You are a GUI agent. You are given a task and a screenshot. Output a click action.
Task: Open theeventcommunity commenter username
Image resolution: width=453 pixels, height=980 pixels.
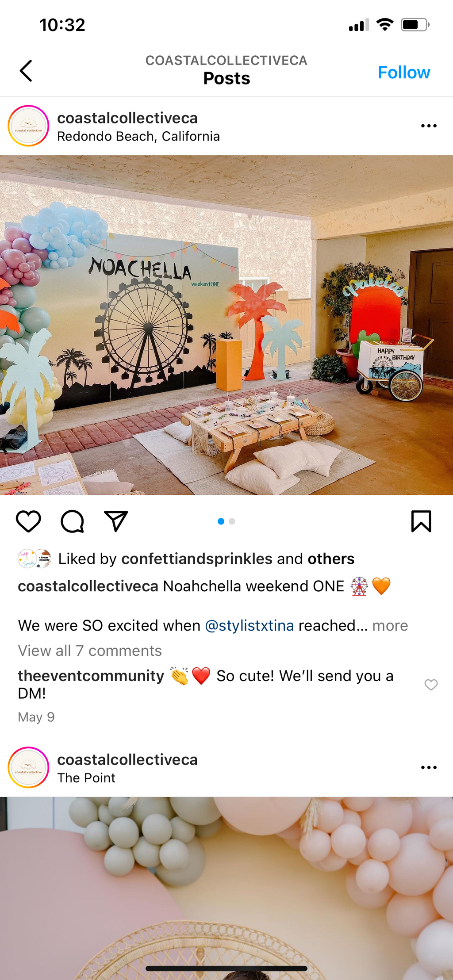[91, 676]
